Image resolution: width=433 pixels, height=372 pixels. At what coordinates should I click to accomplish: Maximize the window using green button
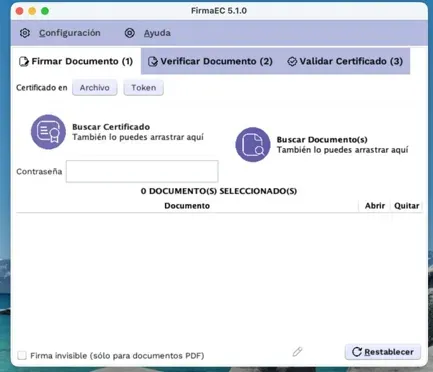click(x=45, y=11)
